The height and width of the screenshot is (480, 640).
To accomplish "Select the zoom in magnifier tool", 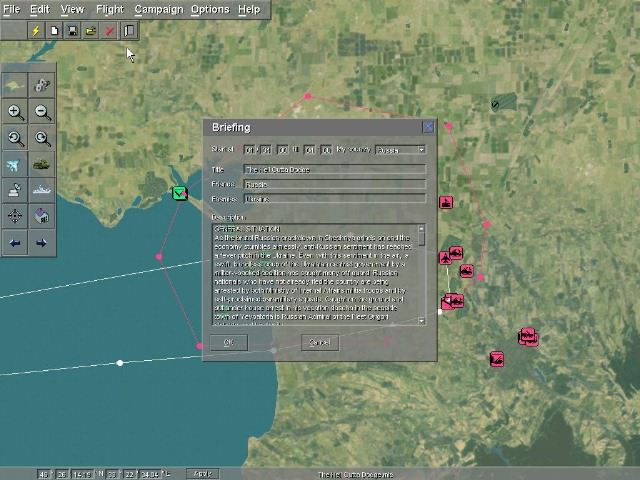I will 16,113.
